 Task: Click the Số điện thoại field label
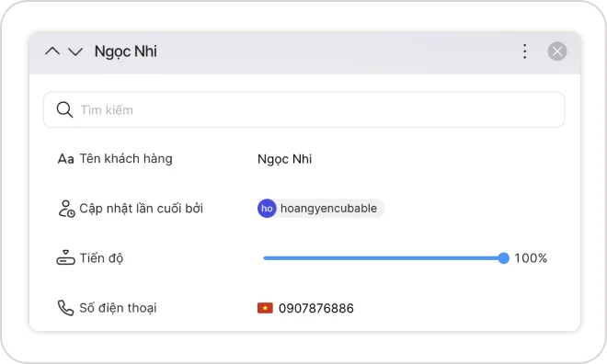[118, 308]
